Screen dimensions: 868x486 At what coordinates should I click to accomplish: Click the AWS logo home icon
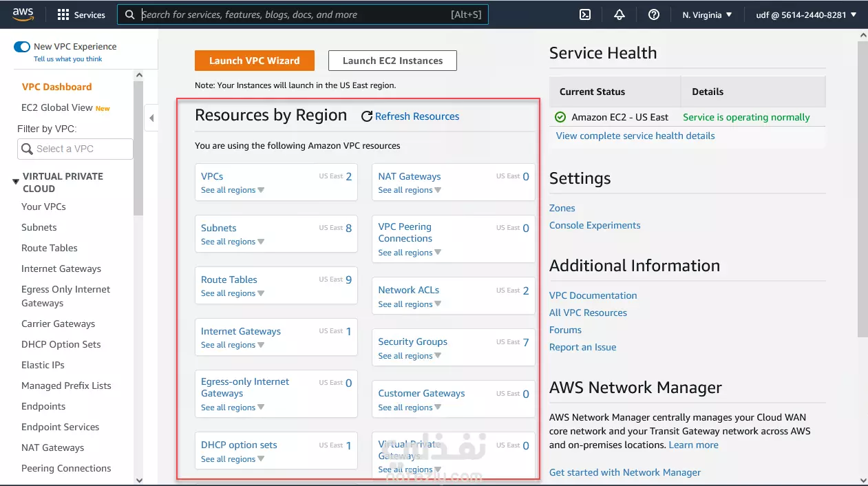(23, 14)
